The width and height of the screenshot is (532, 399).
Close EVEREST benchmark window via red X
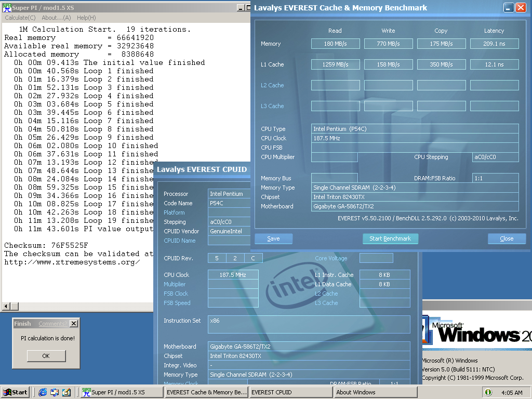[521, 7]
